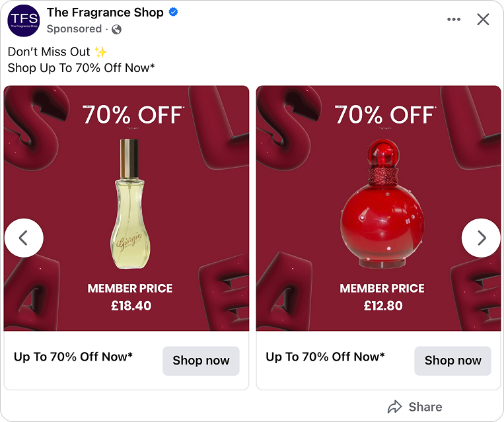Screen dimensions: 504x422
Task: Click the second card's 'Up To 70% Off Now*' headline
Action: click(325, 357)
